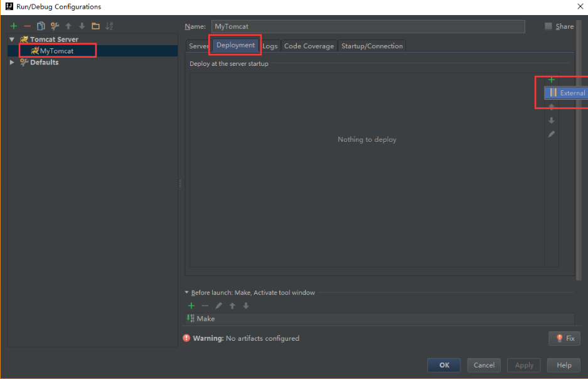Image resolution: width=588 pixels, height=379 pixels.
Task: Select the Make launch task row
Action: click(x=380, y=318)
